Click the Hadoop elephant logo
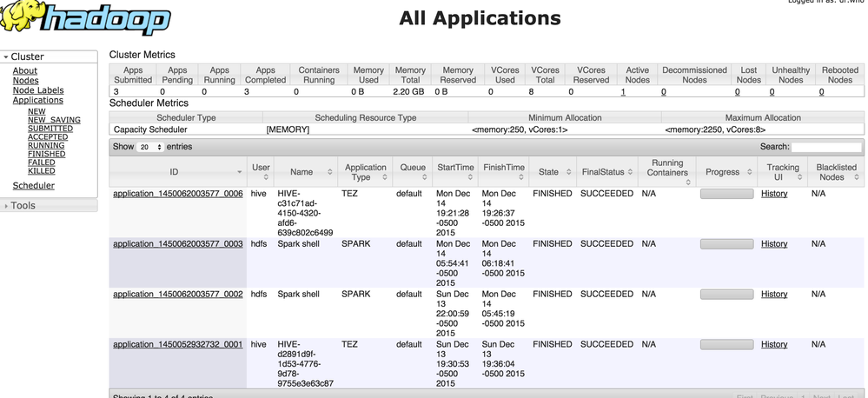The height and width of the screenshot is (398, 868). [x=85, y=18]
